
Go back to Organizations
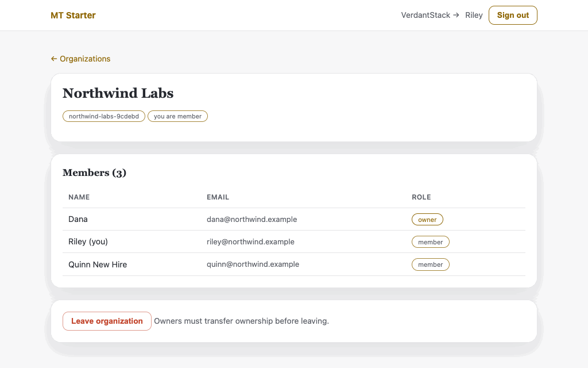pyautogui.click(x=80, y=59)
